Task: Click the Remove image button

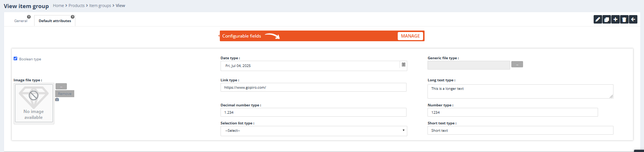Action: click(x=65, y=94)
